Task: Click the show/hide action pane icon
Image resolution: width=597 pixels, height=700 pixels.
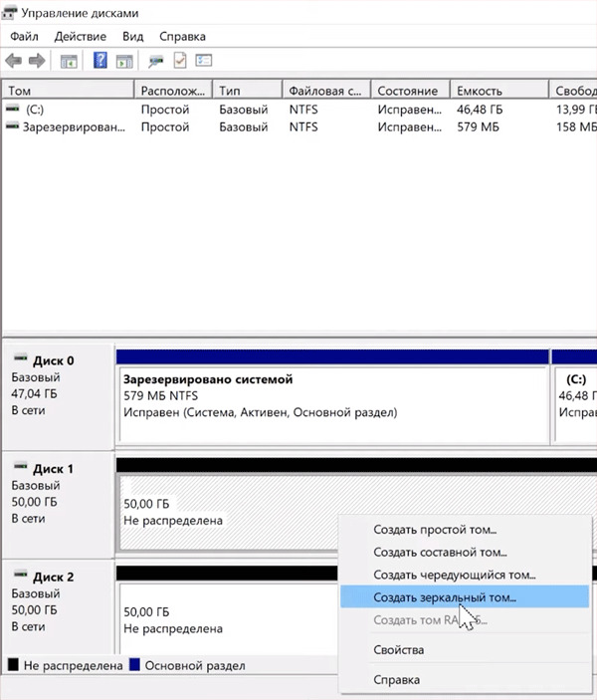Action: click(124, 61)
